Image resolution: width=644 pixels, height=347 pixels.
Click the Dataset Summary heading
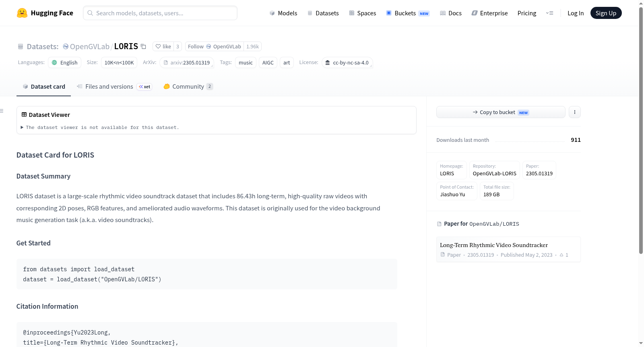(43, 176)
